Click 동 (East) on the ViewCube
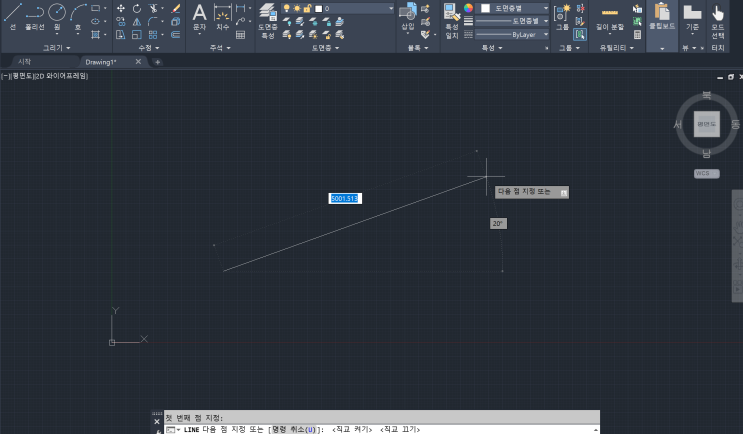743x434 pixels. pos(735,124)
